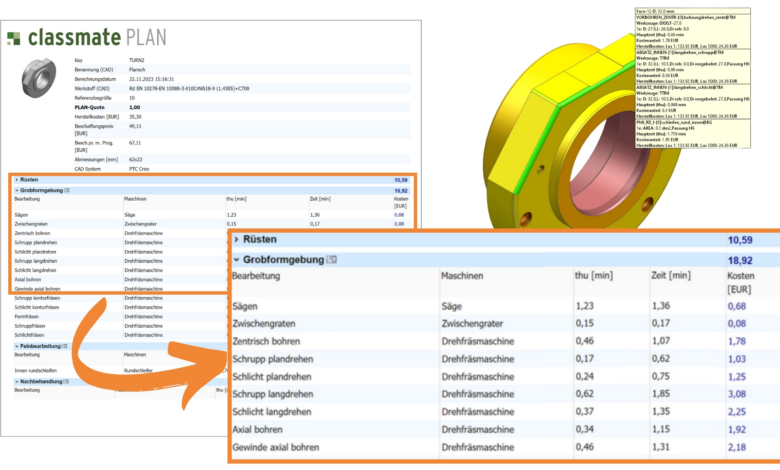Click the Zeit value 1,85 for Schrupp langdrehen
Image resolution: width=780 pixels, height=470 pixels.
(661, 394)
